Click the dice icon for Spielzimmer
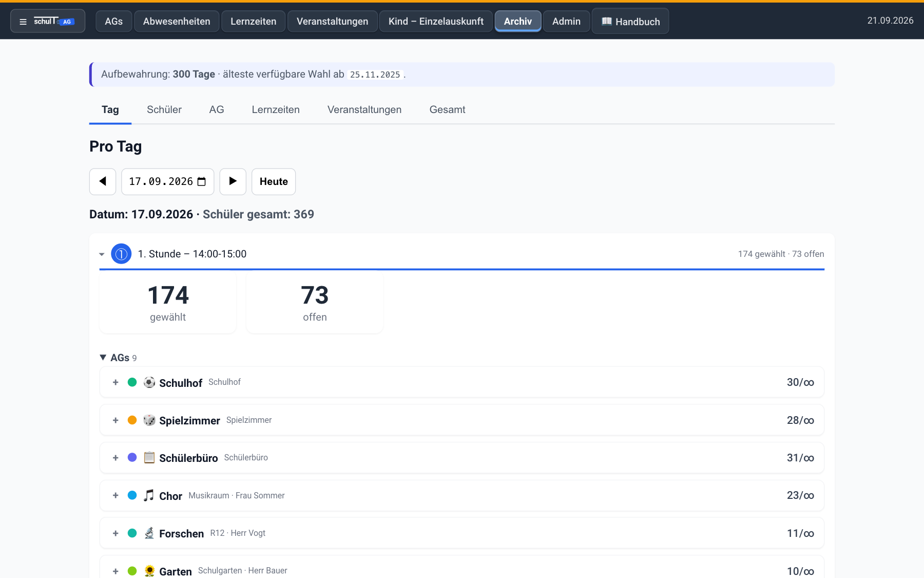This screenshot has width=924, height=578. click(x=149, y=420)
